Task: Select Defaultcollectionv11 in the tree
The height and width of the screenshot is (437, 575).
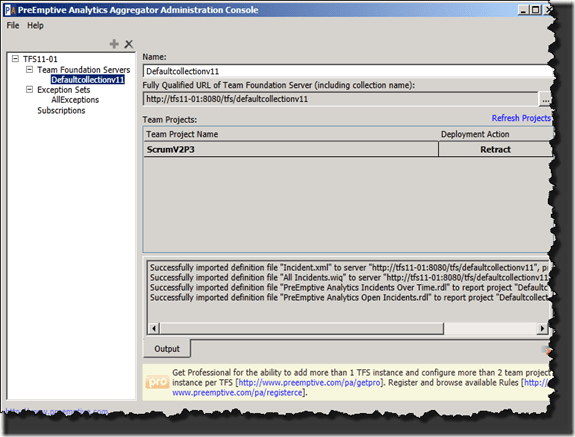Action: pos(88,80)
